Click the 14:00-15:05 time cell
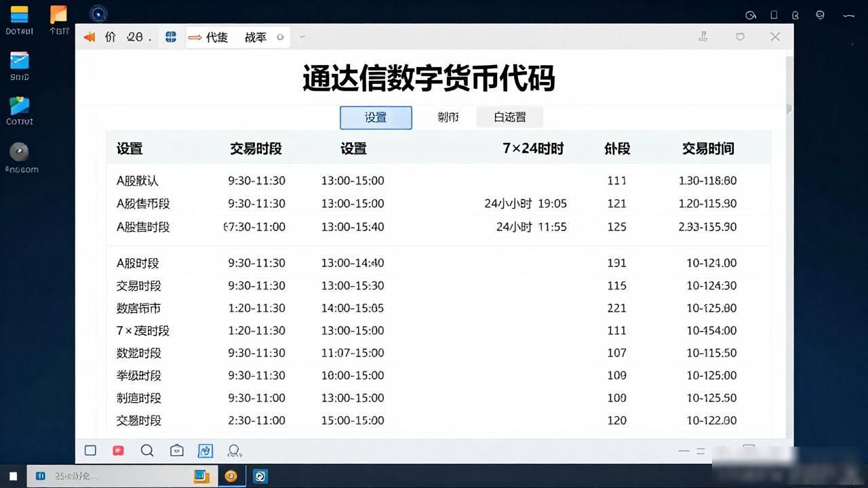 coord(353,308)
